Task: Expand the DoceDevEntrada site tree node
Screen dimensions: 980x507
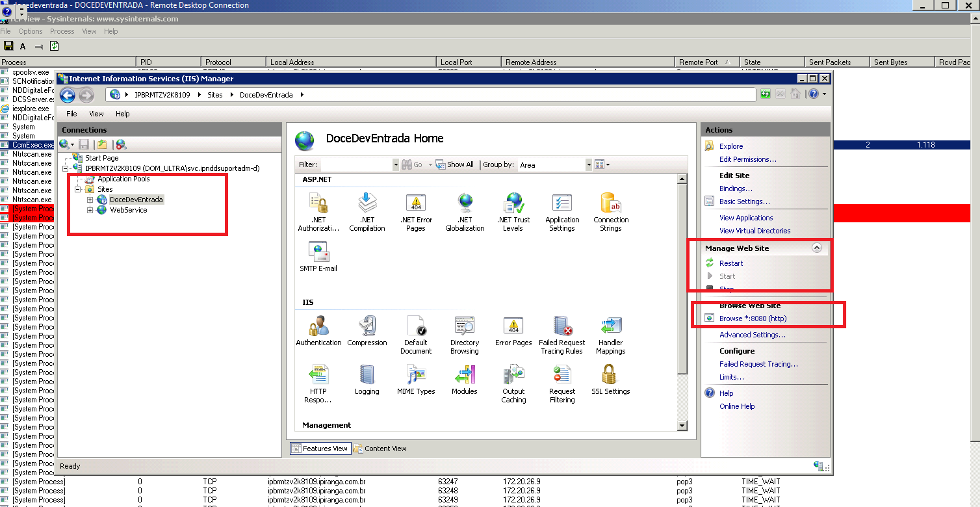Action: point(90,200)
